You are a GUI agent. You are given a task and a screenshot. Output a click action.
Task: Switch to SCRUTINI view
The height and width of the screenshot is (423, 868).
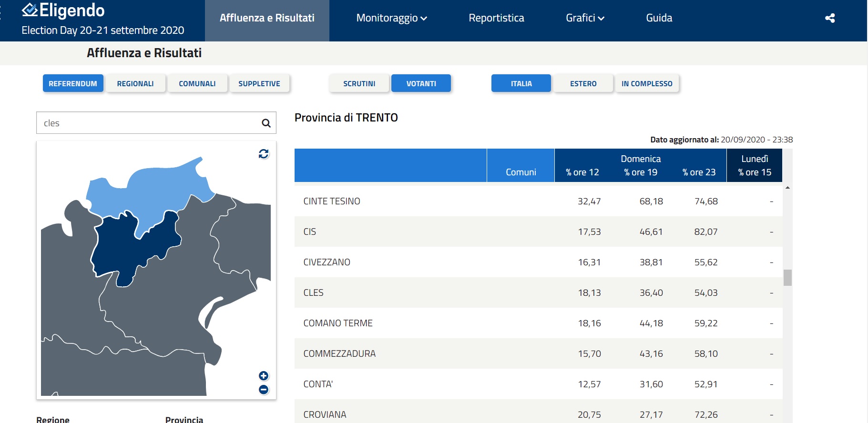pos(359,83)
